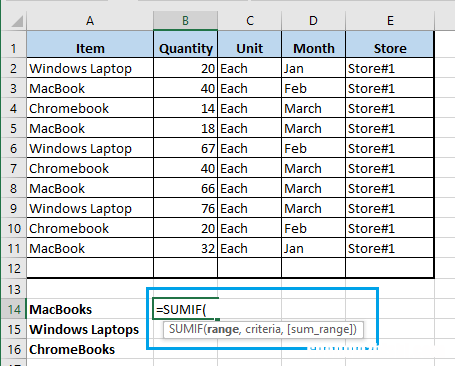Click Jan month cell in row 2
Viewport: 455px width, 366px height.
click(314, 68)
